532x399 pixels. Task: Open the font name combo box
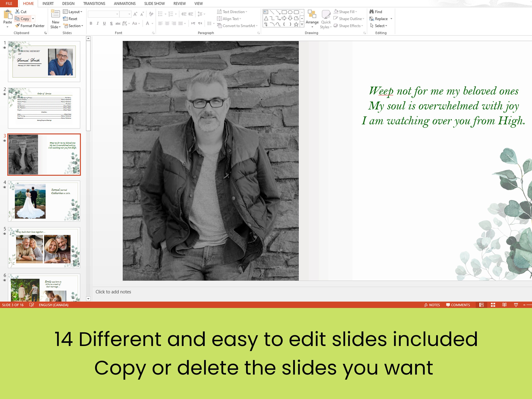pos(103,14)
